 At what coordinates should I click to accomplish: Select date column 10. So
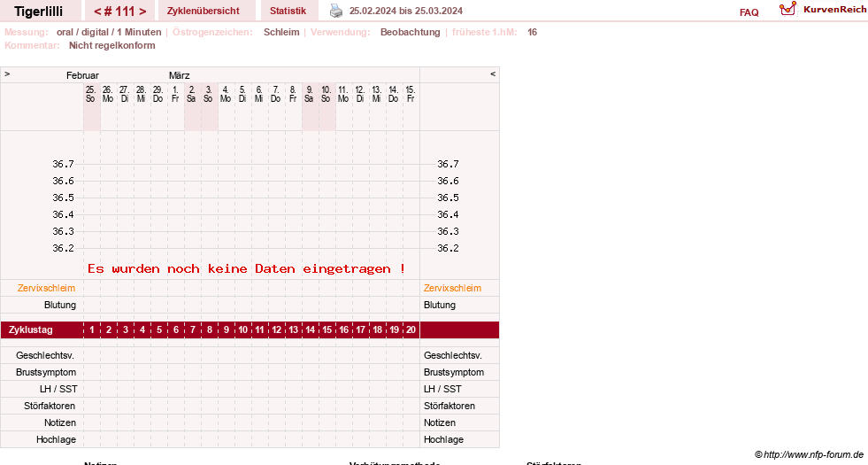click(x=326, y=94)
